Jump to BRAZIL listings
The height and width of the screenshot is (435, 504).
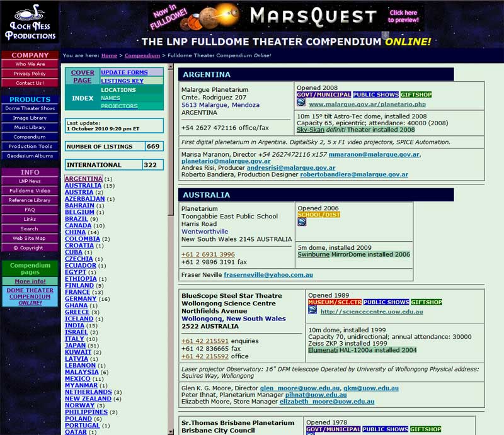pyautogui.click(x=76, y=219)
